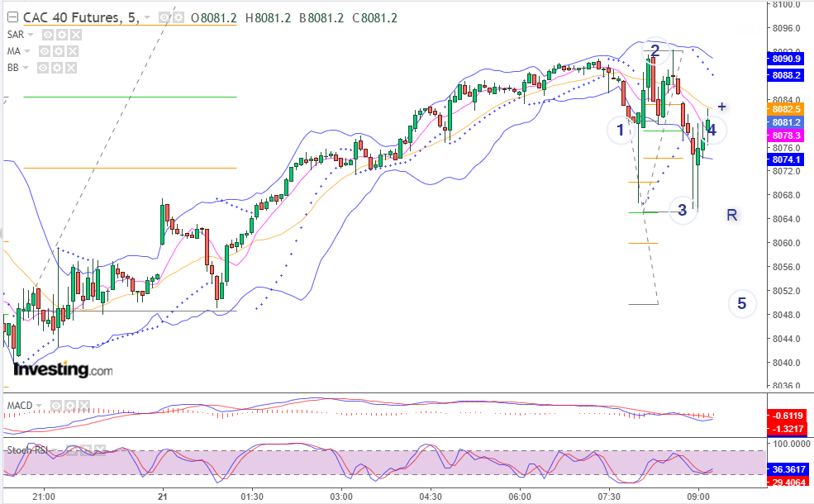Viewport: 814px width, 504px height.
Task: Remove the Stoch RSI indicator pane
Action: pyautogui.click(x=100, y=450)
